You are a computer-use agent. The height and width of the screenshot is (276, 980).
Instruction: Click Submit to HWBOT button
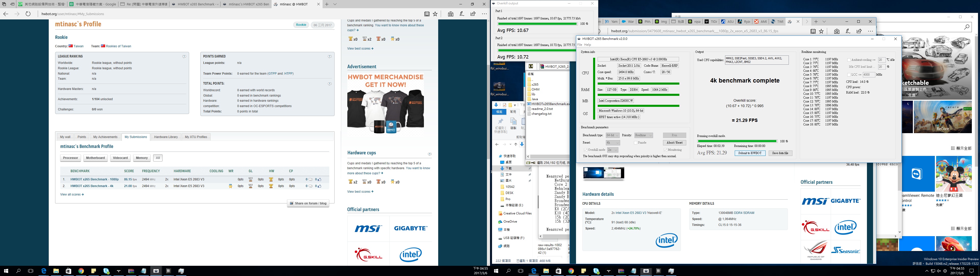(x=750, y=153)
